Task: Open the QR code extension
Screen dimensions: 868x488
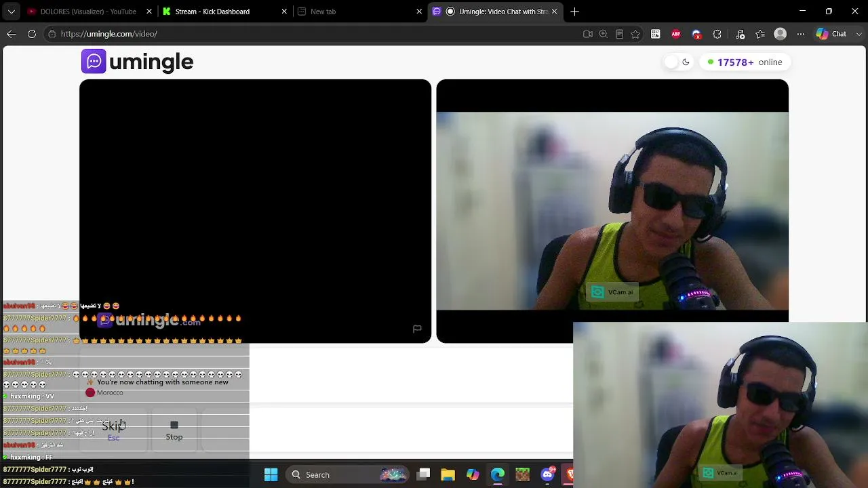Action: tap(656, 34)
